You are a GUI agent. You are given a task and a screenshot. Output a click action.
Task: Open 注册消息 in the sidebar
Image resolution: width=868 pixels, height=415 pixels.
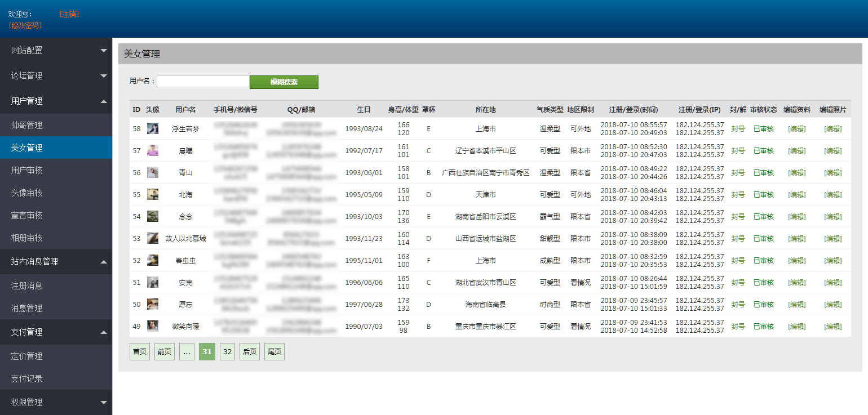pyautogui.click(x=56, y=285)
